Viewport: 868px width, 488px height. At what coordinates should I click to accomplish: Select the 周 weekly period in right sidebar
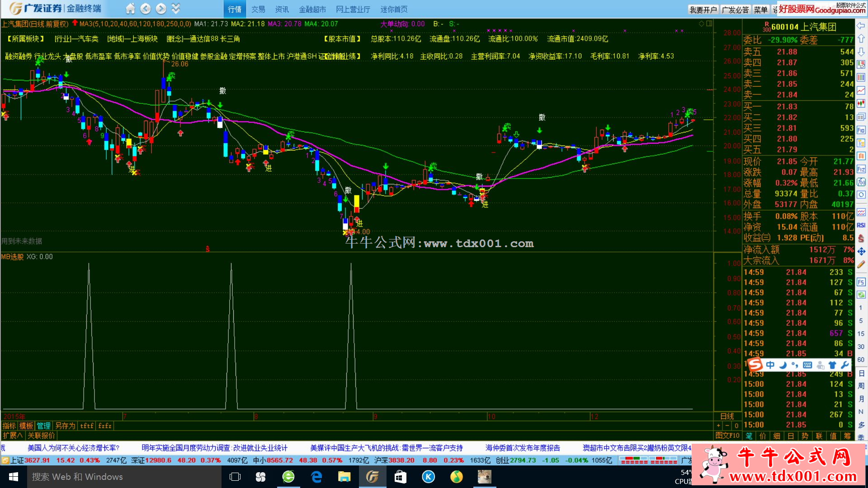pos(861,386)
